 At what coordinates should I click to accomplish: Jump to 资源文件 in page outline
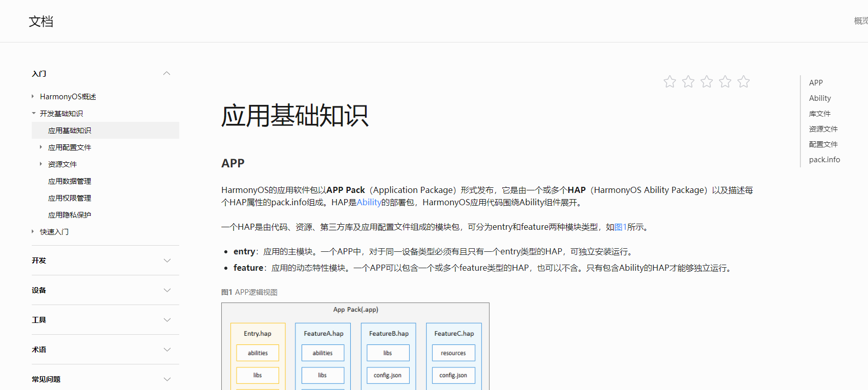[823, 129]
